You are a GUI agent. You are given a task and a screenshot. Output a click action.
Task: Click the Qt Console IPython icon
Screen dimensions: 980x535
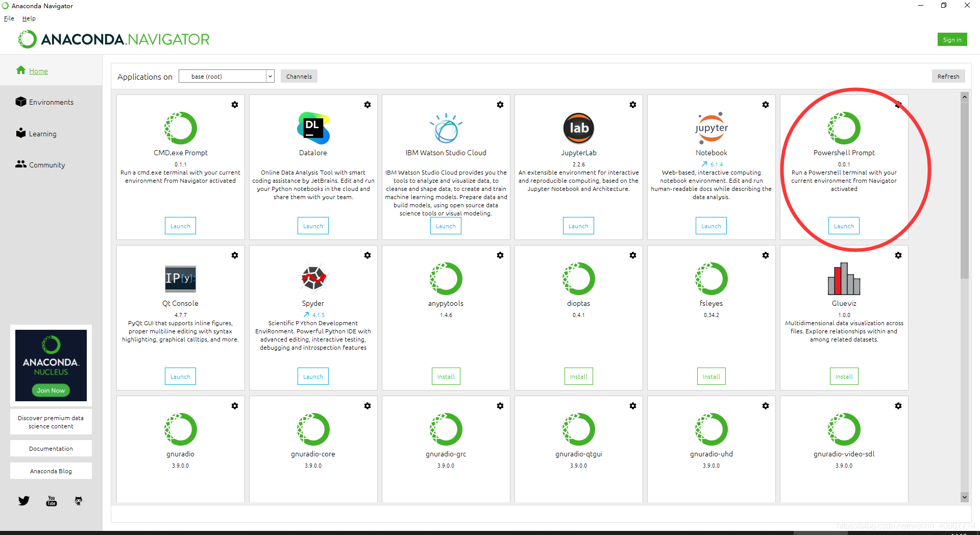coord(181,279)
